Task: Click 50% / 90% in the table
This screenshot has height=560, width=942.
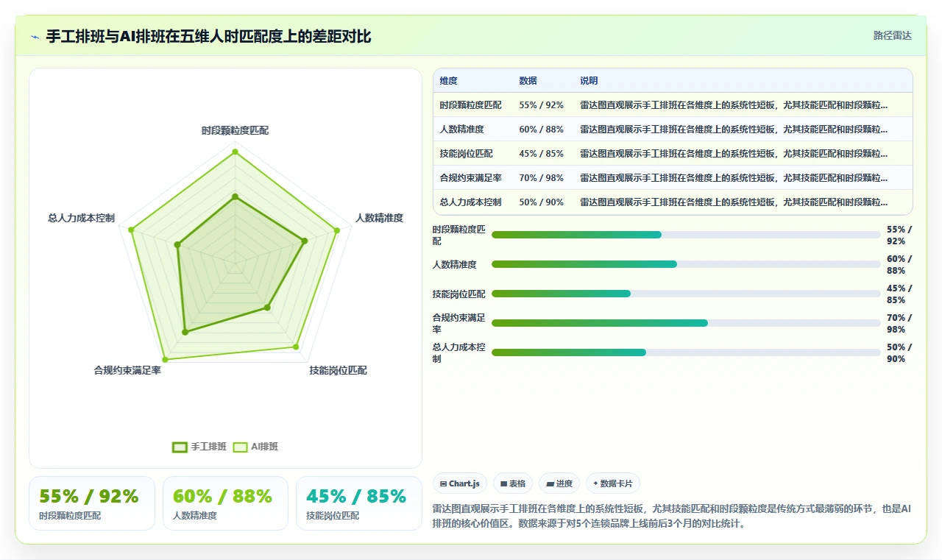Action: [541, 202]
